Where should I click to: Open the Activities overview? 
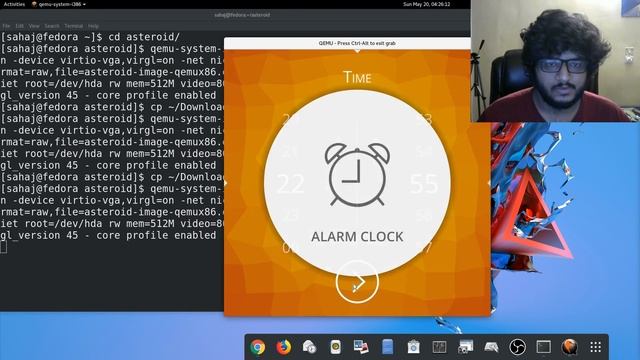(14, 4)
